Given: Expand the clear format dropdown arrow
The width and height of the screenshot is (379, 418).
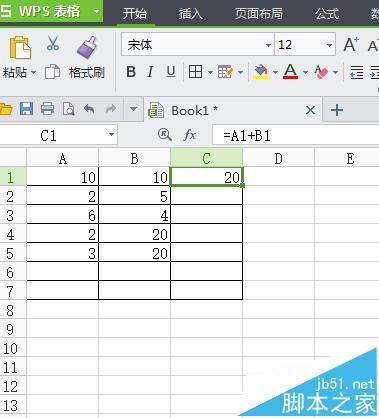Looking at the screenshot, I should coord(335,72).
